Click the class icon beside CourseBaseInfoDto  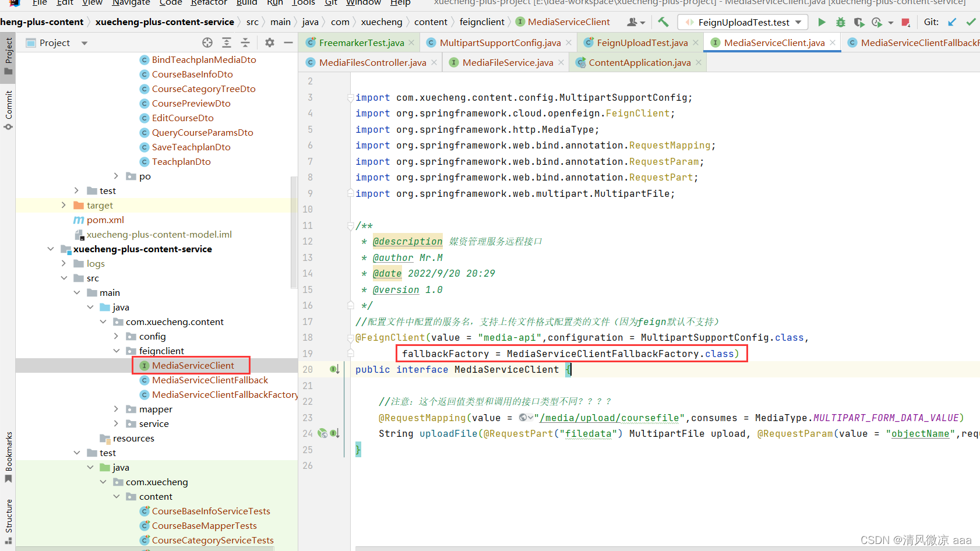click(x=144, y=74)
